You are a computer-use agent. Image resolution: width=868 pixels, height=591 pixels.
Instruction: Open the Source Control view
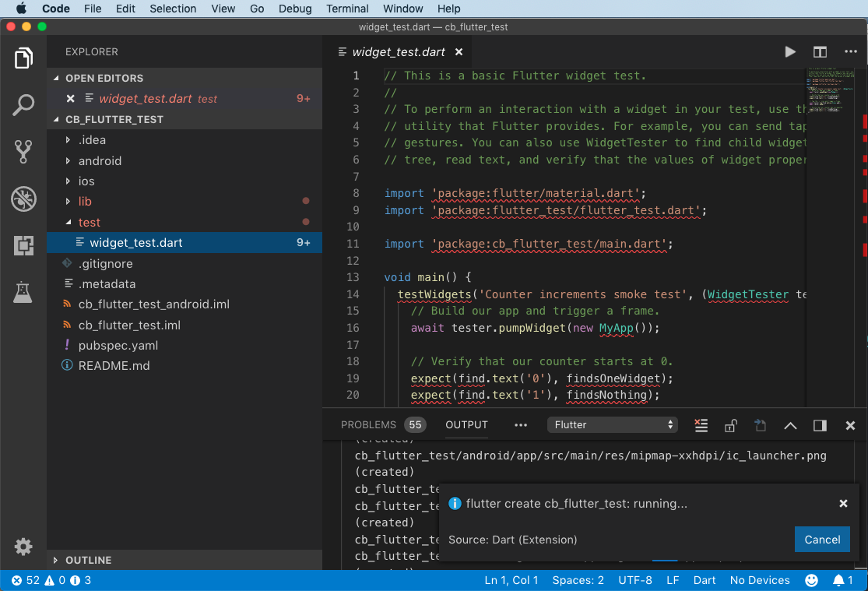[23, 152]
